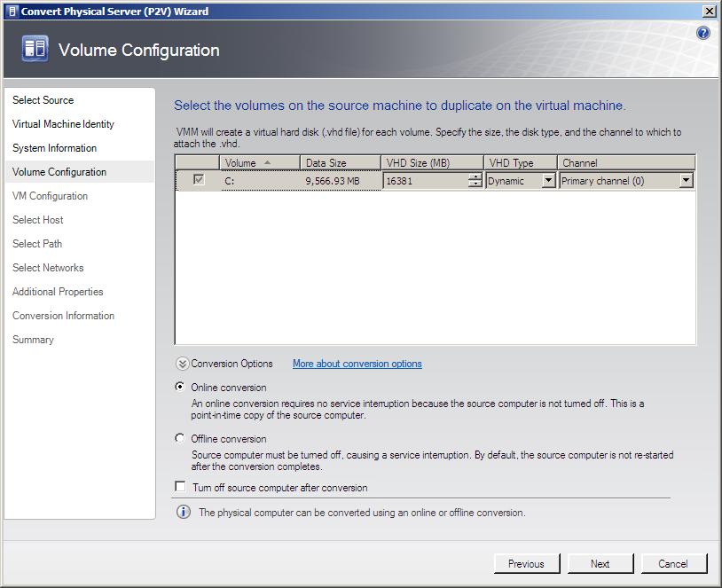Go to Select Source step

click(43, 100)
